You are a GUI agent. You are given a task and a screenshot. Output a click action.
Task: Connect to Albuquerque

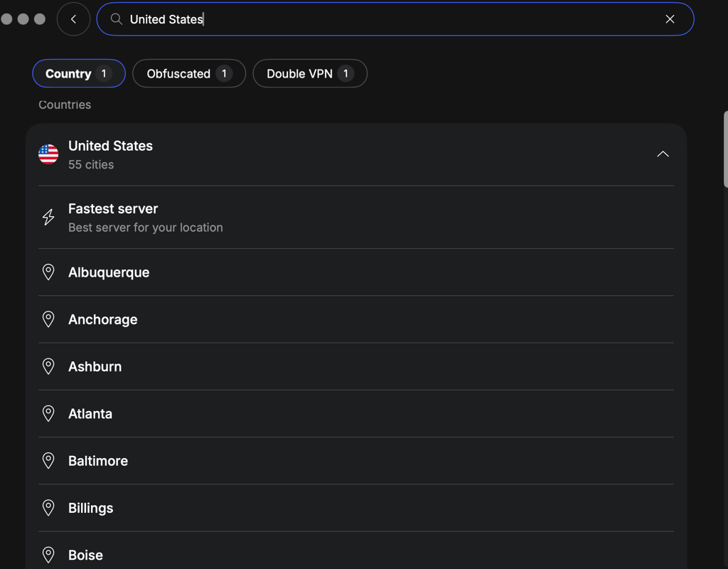point(355,272)
